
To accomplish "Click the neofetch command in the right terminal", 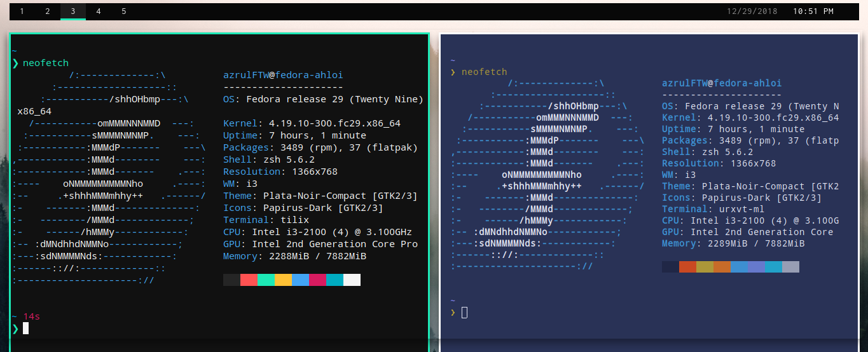I will pos(485,72).
